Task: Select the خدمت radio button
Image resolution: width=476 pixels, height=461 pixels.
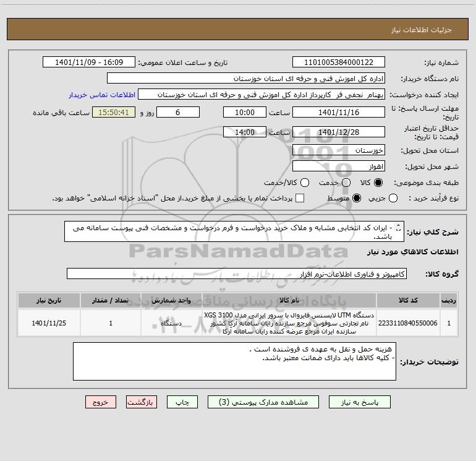Action: (x=346, y=183)
